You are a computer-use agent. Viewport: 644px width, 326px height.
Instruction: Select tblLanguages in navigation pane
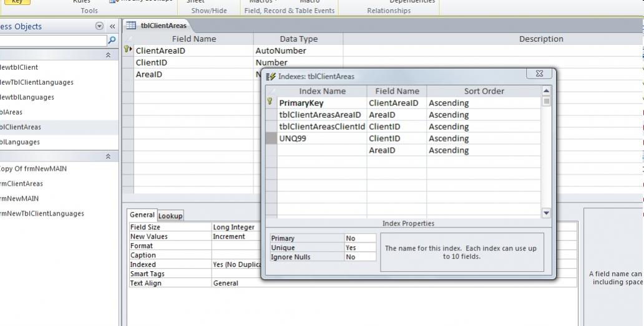20,142
